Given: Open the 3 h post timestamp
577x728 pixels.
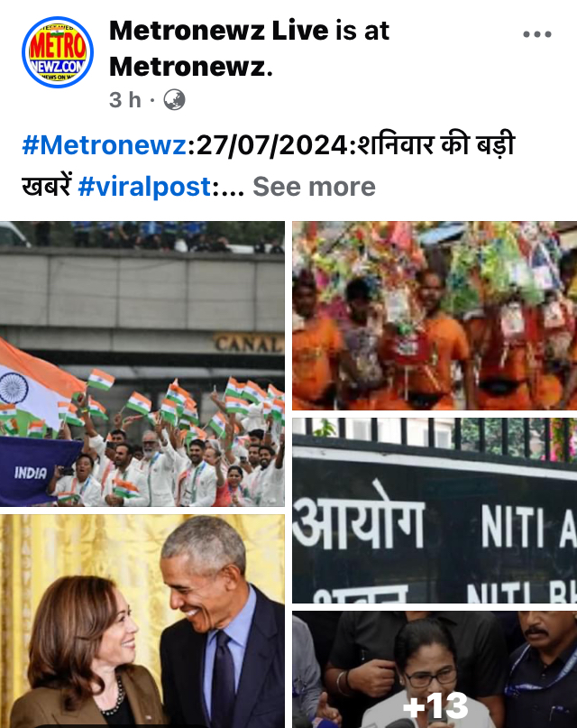Looking at the screenshot, I should pyautogui.click(x=124, y=100).
